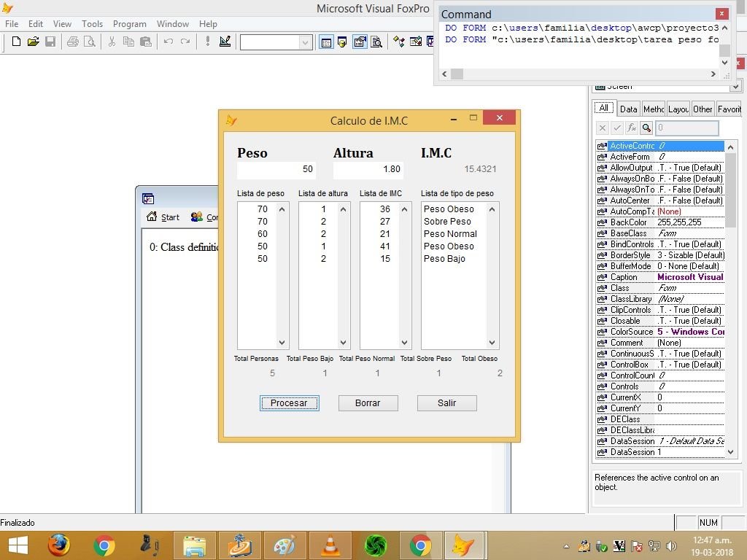Open the object dropdown in Properties window
The image size is (747, 560).
click(735, 87)
